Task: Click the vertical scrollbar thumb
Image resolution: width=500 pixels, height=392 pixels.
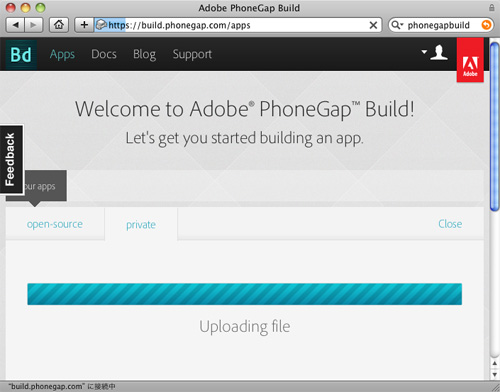Action: [x=495, y=127]
